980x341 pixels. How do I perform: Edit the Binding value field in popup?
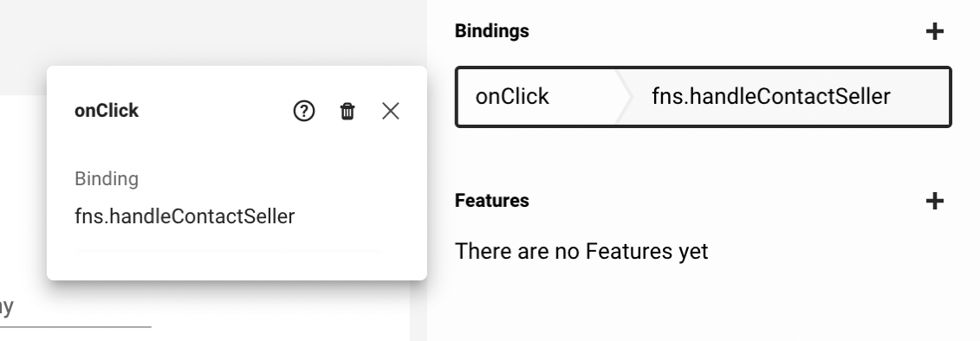coord(228,216)
